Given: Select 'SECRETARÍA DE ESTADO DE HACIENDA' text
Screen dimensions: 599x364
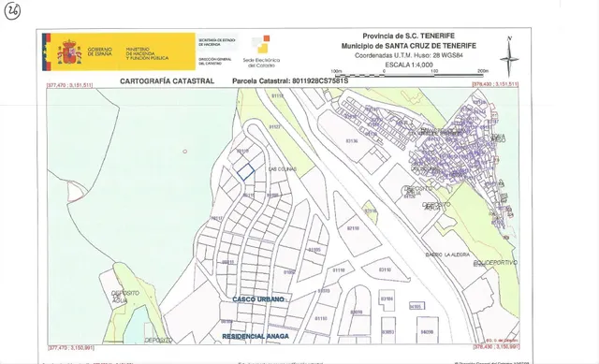Looking at the screenshot, I should [216, 42].
